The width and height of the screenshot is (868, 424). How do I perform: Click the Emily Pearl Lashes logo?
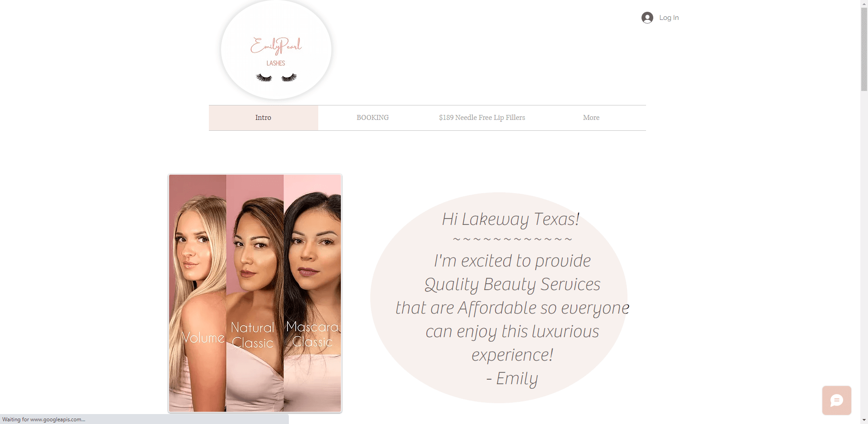276,49
